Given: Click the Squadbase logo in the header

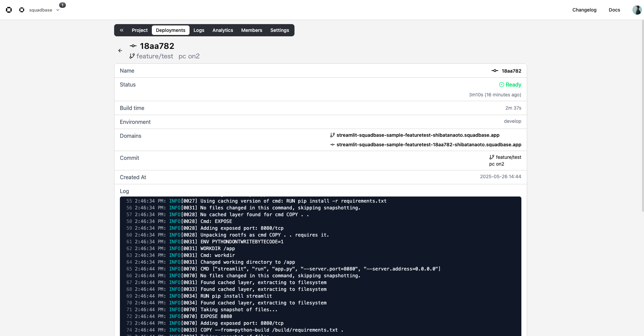Looking at the screenshot, I should [9, 10].
